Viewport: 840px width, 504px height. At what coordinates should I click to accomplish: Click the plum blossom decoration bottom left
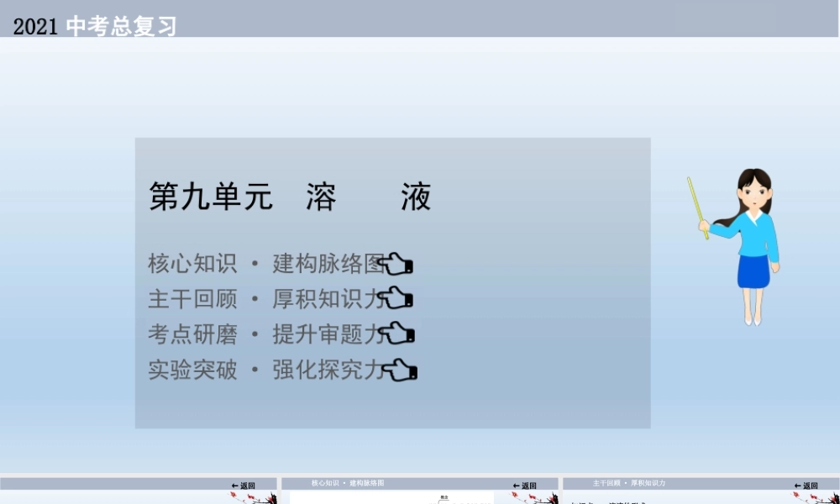coord(252,497)
